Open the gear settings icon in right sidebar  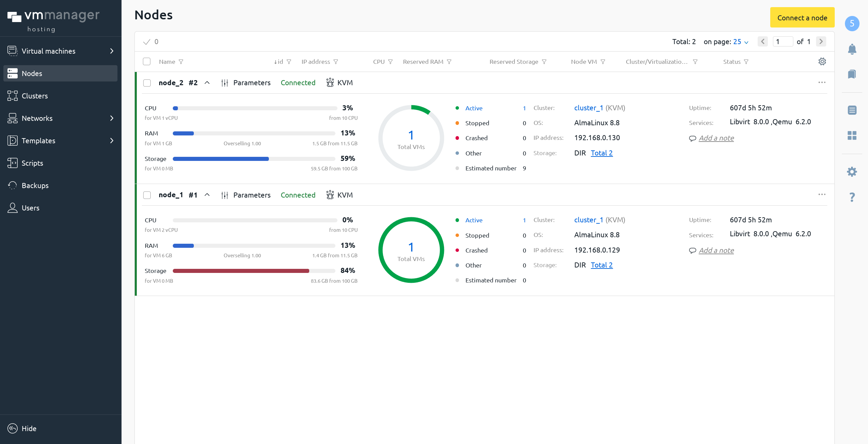coord(852,172)
